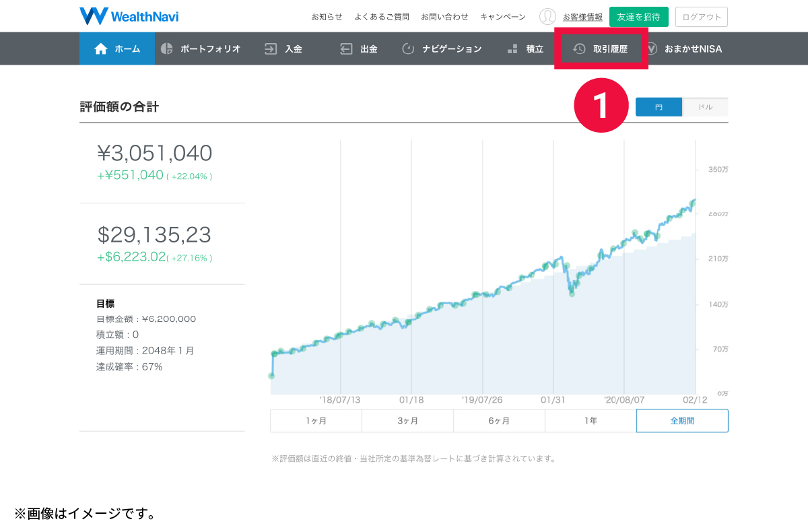Go to the 入金 page

[x=283, y=48]
